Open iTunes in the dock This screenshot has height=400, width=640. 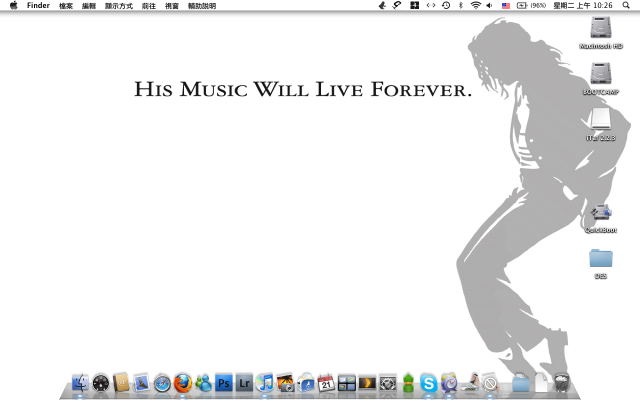click(264, 383)
